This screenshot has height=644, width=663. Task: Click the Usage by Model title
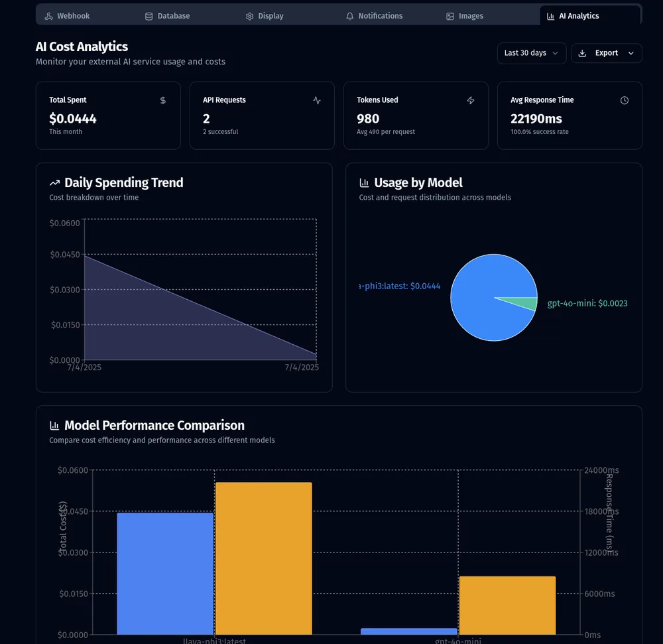point(418,182)
